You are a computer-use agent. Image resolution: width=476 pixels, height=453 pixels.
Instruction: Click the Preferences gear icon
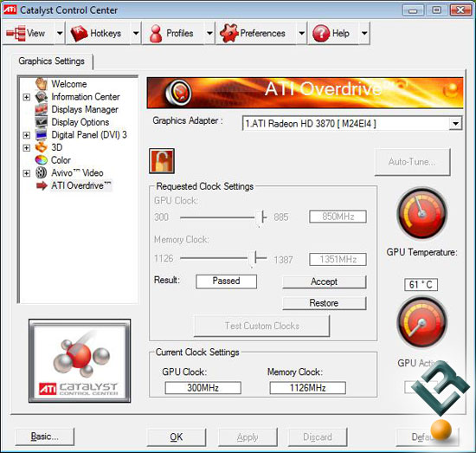coord(229,33)
